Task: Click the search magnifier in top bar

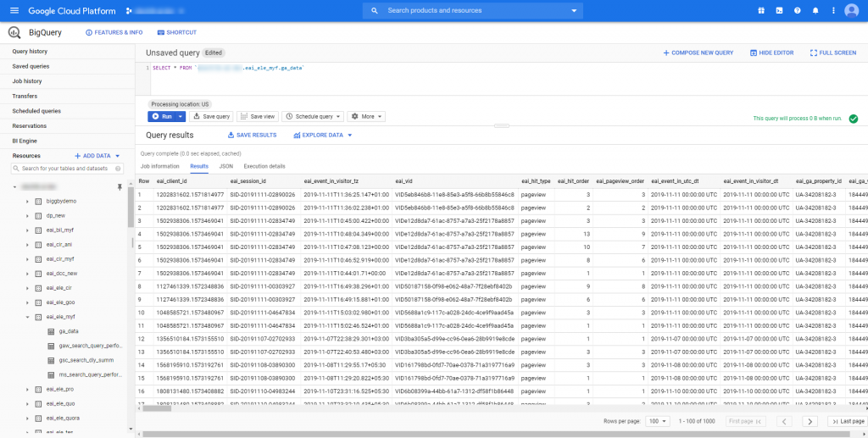Action: tap(375, 10)
